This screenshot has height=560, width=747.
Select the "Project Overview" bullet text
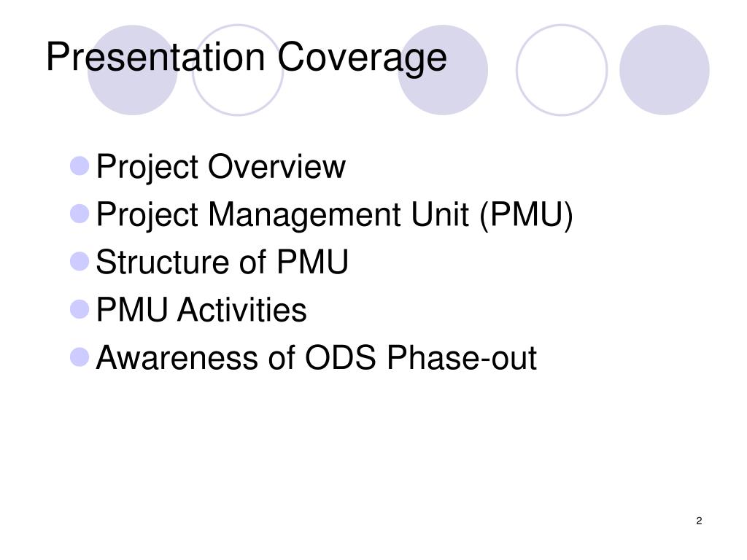[x=220, y=167]
